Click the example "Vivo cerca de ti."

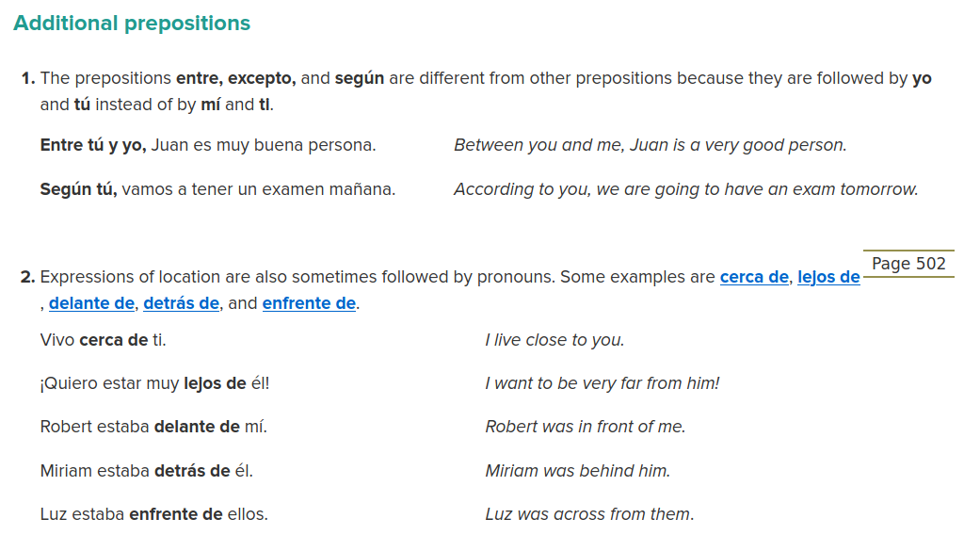click(x=104, y=340)
